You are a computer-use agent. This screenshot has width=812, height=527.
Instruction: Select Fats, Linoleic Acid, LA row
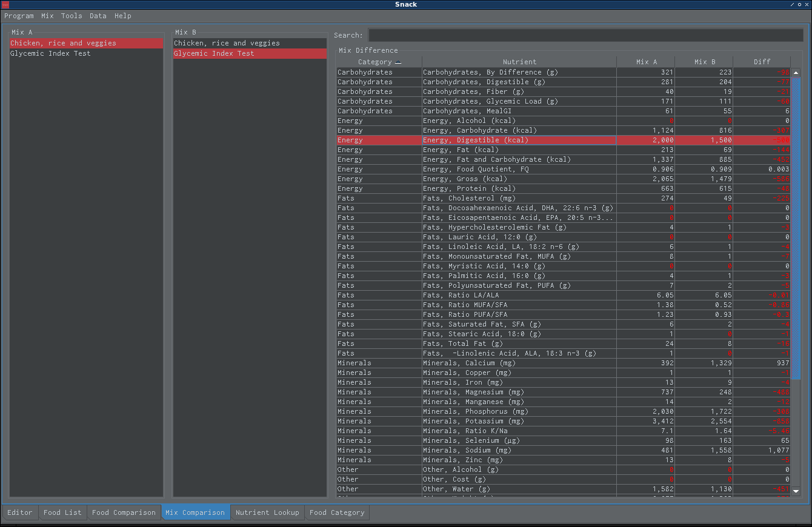coord(563,247)
